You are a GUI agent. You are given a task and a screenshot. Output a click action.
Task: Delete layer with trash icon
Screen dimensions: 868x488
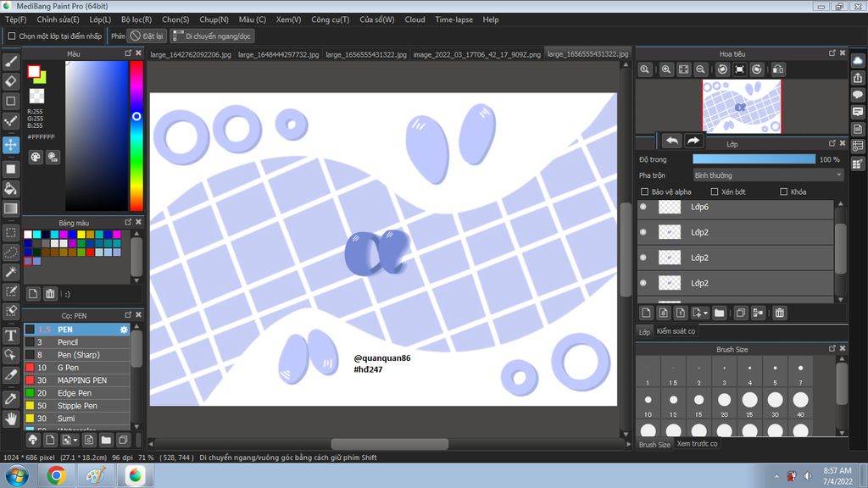point(780,313)
